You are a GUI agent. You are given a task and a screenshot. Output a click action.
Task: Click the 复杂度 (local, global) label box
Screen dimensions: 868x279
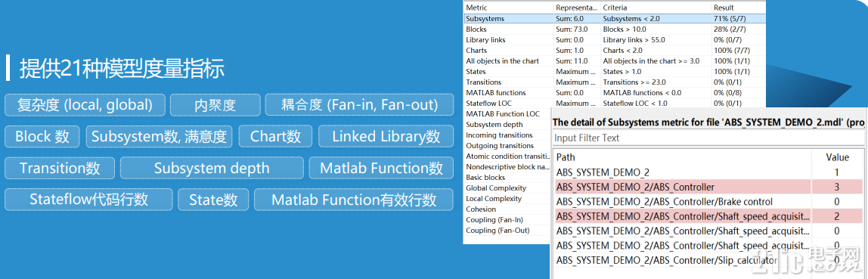pyautogui.click(x=85, y=104)
